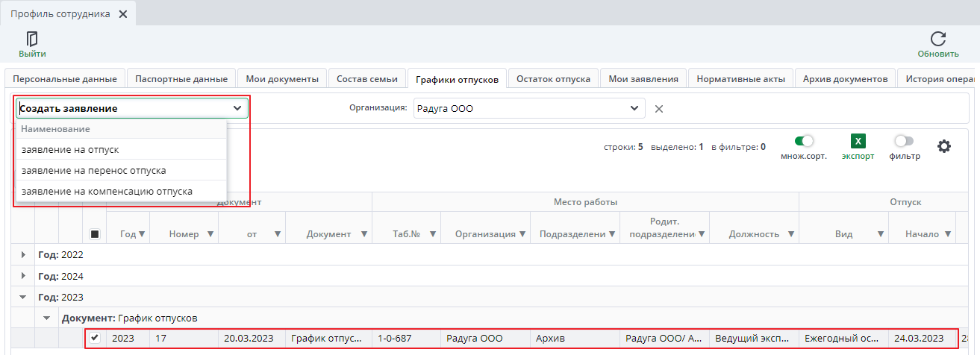Click the Архив department cell

coord(575,338)
